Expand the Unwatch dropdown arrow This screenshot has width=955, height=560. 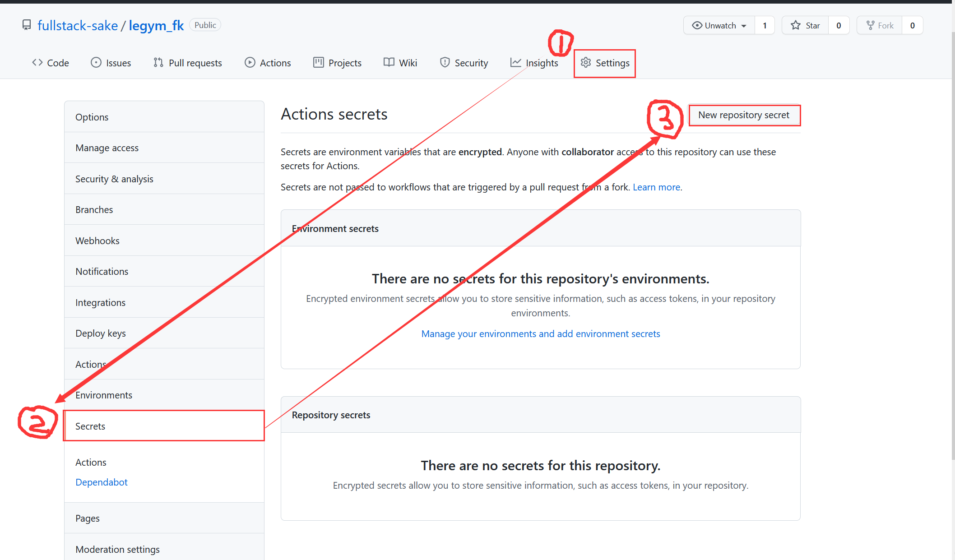[x=744, y=26]
